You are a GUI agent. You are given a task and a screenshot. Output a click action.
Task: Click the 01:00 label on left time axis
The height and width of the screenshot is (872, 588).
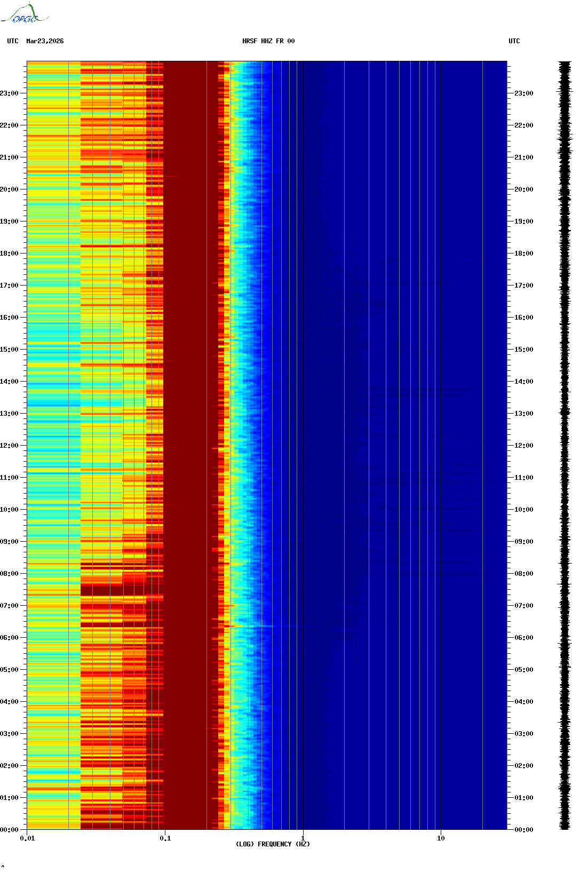click(9, 798)
